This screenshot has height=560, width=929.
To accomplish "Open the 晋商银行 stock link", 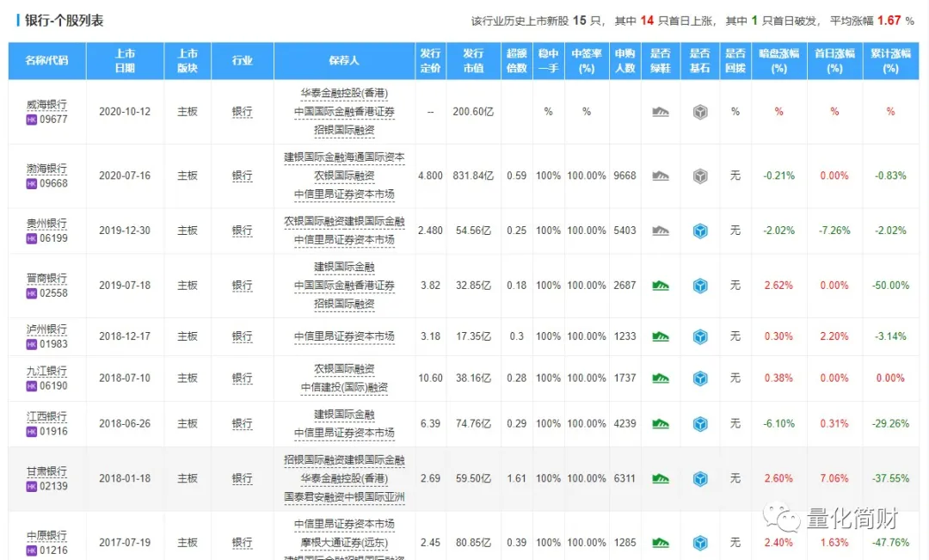I will click(x=46, y=279).
